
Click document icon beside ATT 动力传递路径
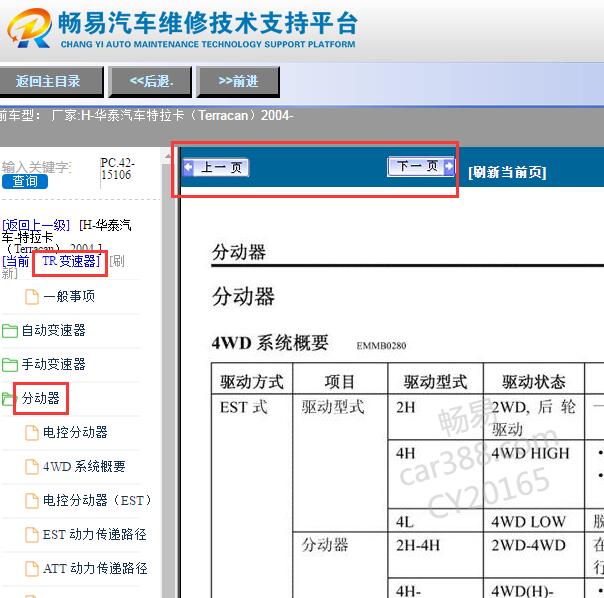pos(32,569)
